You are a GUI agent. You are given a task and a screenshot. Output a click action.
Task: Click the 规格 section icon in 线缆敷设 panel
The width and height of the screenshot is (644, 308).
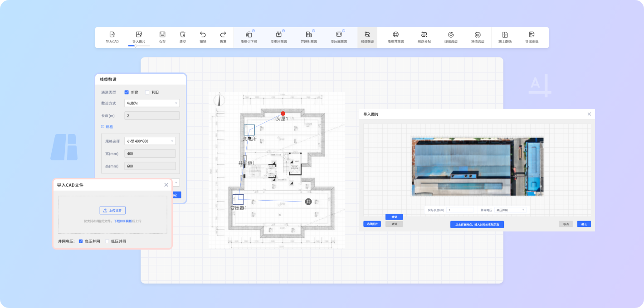(x=103, y=127)
